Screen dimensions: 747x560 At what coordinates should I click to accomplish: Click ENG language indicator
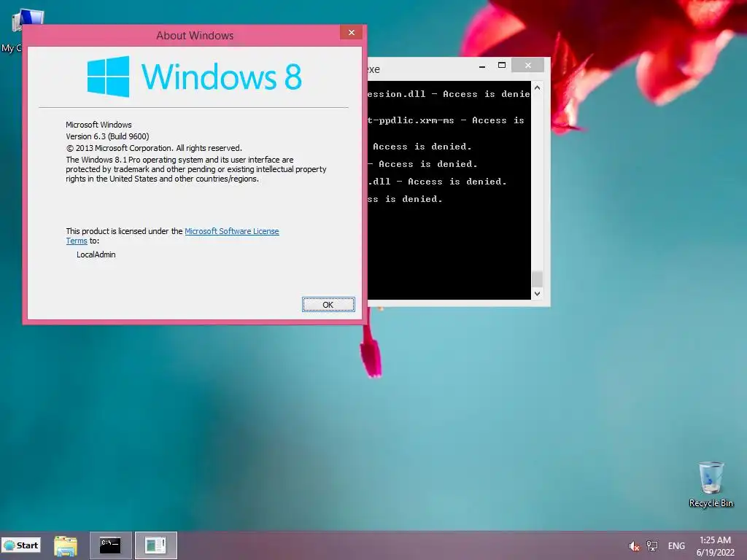click(x=676, y=546)
